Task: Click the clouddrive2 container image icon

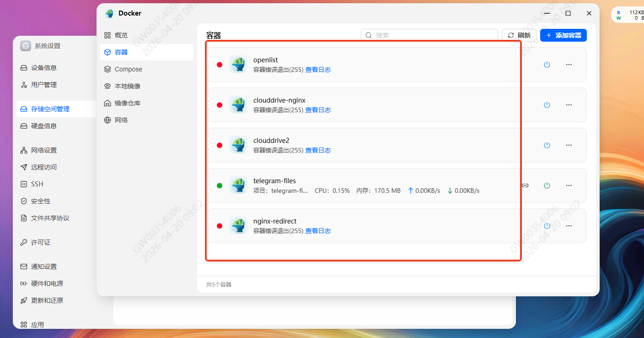Action: point(238,145)
